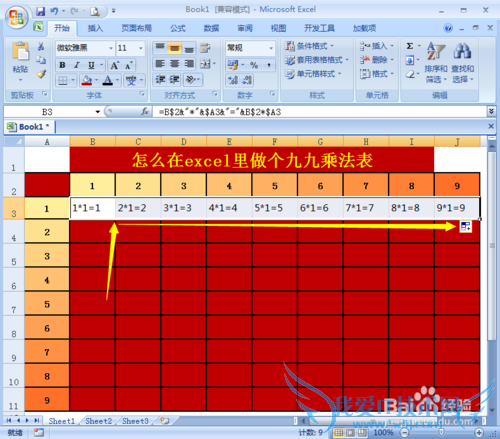Click the 删除 cells button
This screenshot has height=439, width=500.
tap(377, 60)
